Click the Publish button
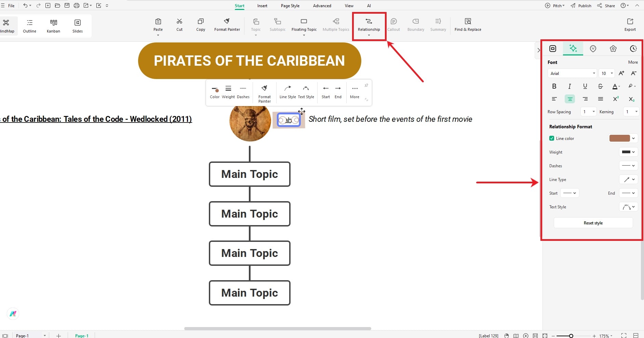Viewport: 644px width, 338px height. (581, 5)
